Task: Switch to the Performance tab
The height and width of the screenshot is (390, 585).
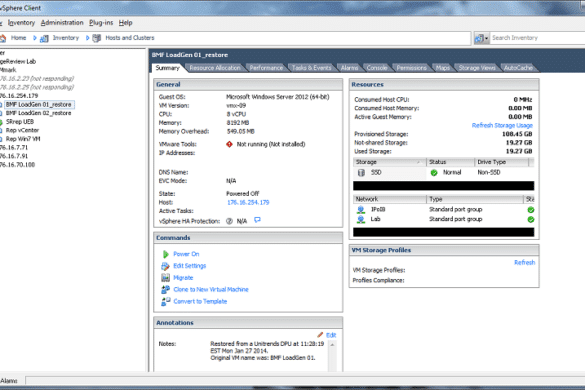Action: click(x=266, y=68)
